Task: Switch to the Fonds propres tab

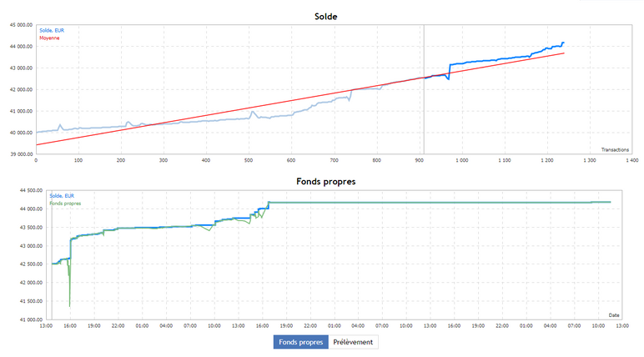Action: [x=300, y=342]
